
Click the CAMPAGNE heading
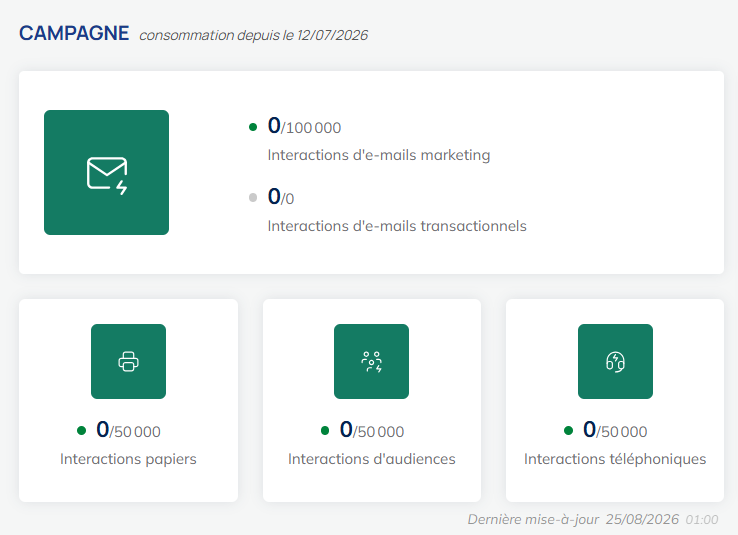point(74,33)
